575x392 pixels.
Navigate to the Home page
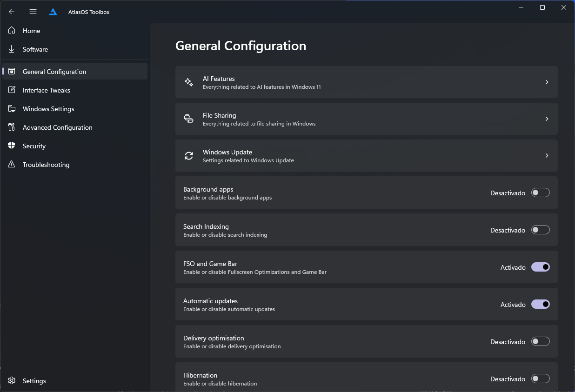[x=31, y=31]
